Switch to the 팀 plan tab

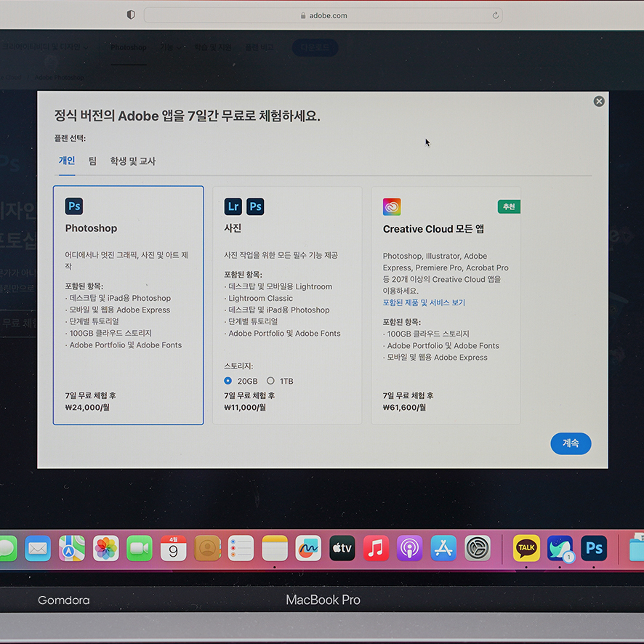coord(92,161)
